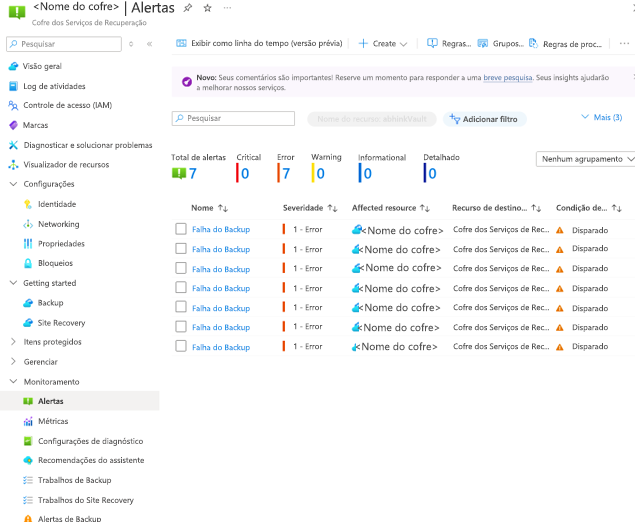Expand the Itens protegidos section

(x=13, y=342)
